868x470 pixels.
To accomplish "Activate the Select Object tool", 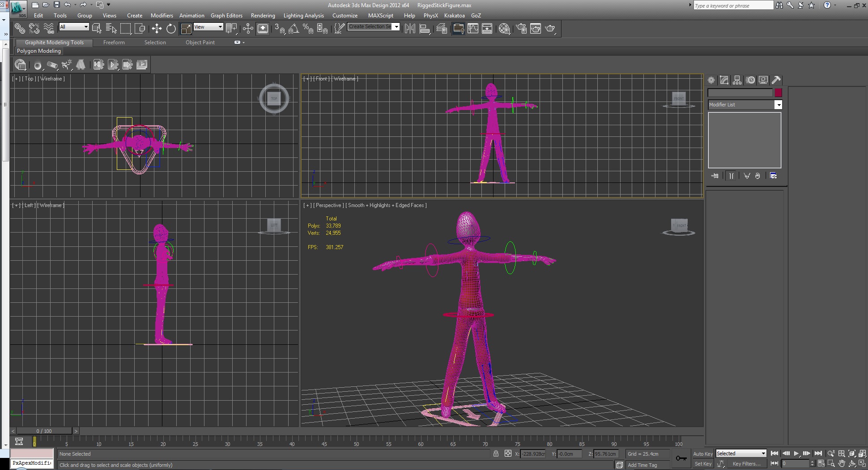I will tap(97, 29).
